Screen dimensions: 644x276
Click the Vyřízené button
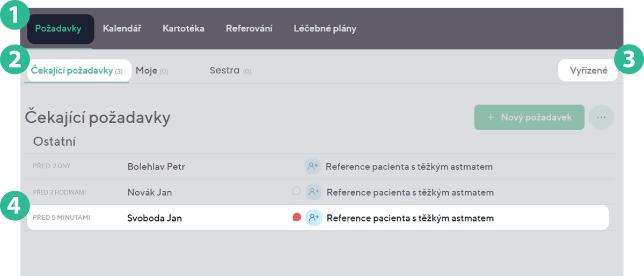tap(588, 70)
